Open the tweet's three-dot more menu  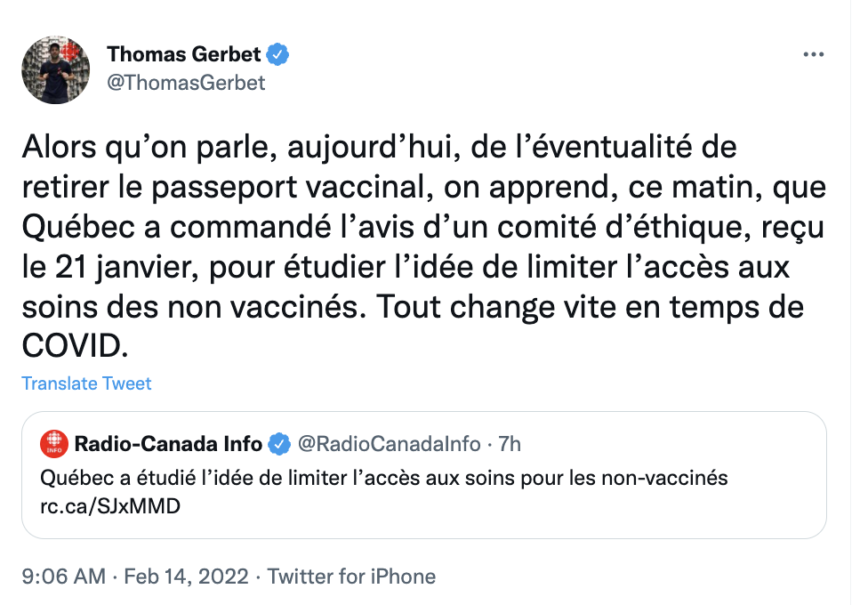[x=813, y=54]
